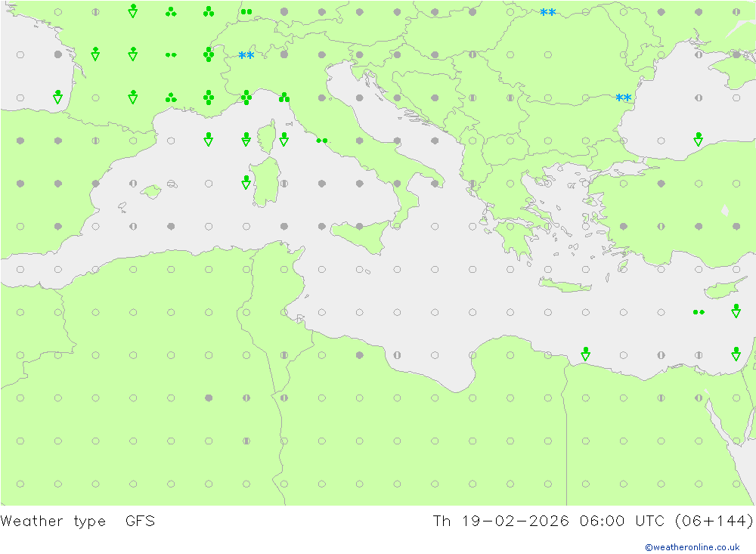
Task: Click the island of Crete
Action: click(565, 286)
